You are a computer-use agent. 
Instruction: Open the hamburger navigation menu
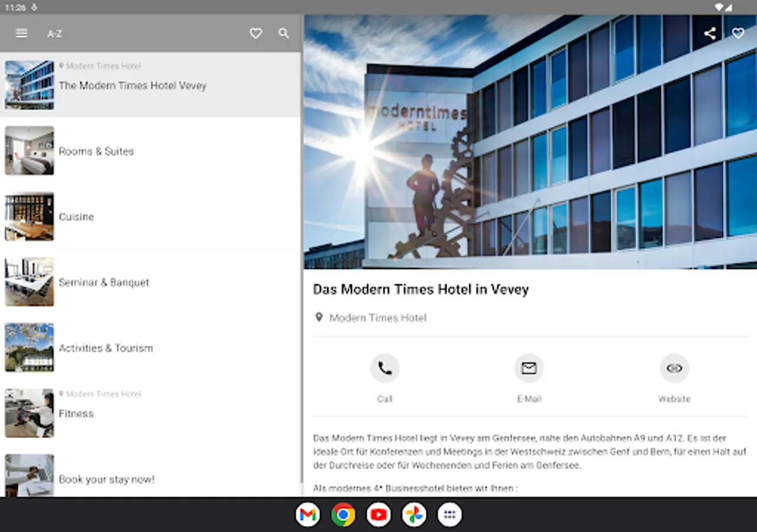(x=21, y=33)
